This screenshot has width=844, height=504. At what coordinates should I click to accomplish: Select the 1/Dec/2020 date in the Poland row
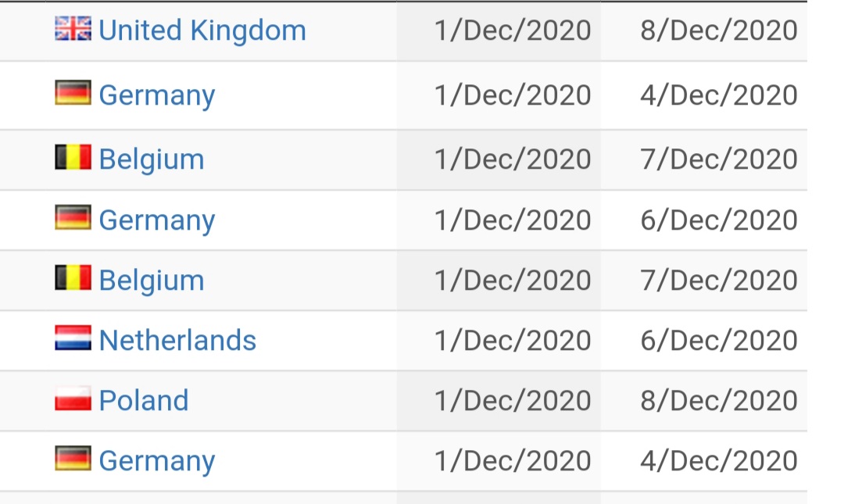click(513, 401)
